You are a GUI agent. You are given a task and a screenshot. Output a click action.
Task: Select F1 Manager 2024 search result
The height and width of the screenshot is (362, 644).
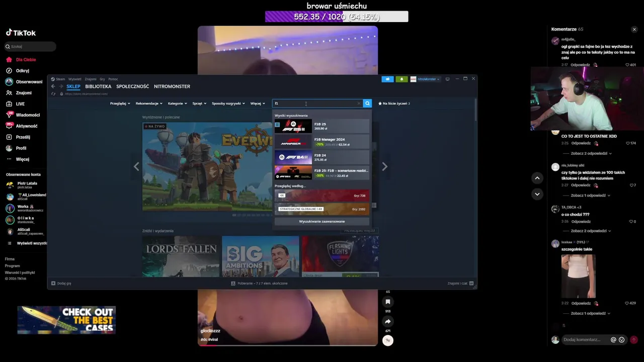[x=321, y=142]
